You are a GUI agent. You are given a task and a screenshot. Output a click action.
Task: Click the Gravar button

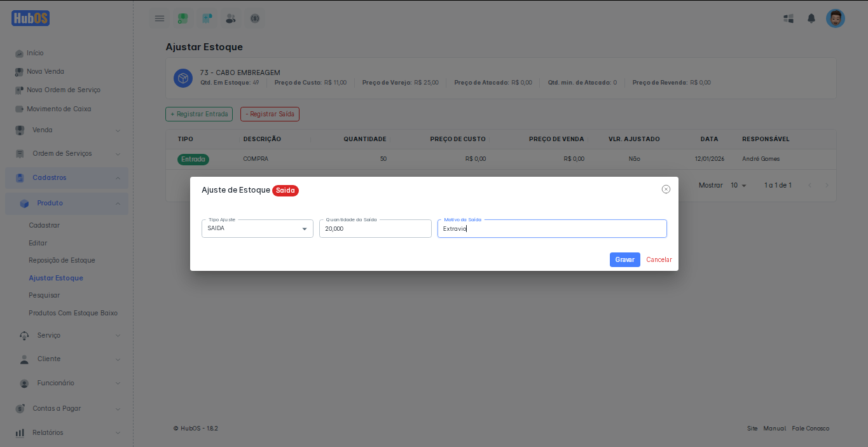coord(624,259)
